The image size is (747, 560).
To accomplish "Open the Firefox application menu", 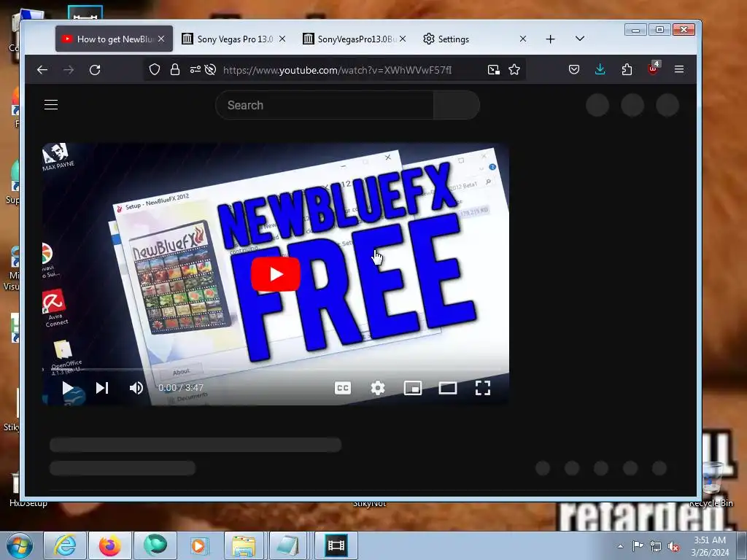I will tap(679, 69).
